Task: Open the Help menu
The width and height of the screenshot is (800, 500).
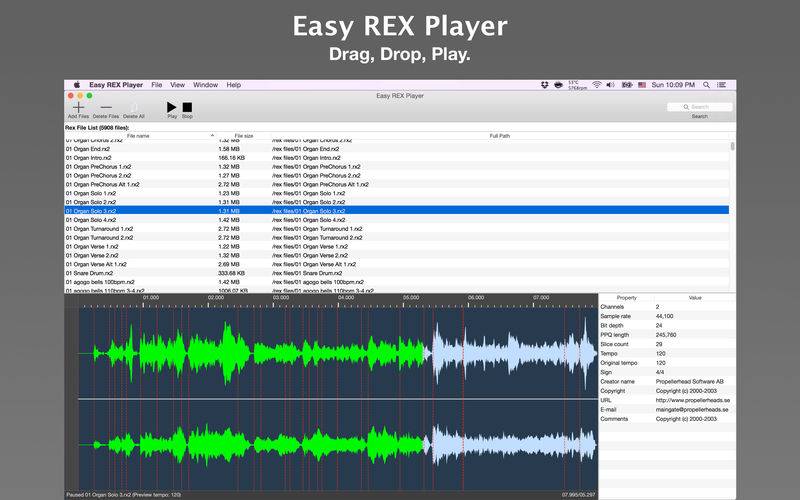Action: click(x=234, y=85)
